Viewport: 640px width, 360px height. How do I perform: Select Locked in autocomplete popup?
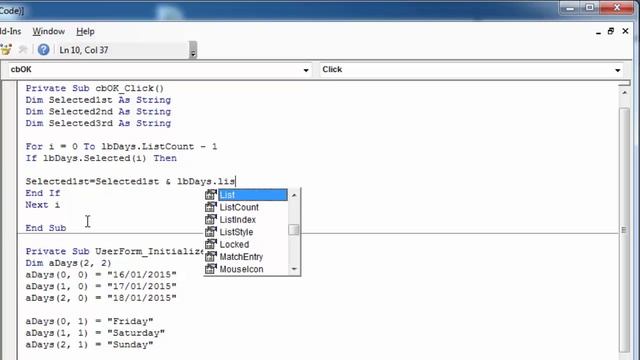(x=234, y=244)
